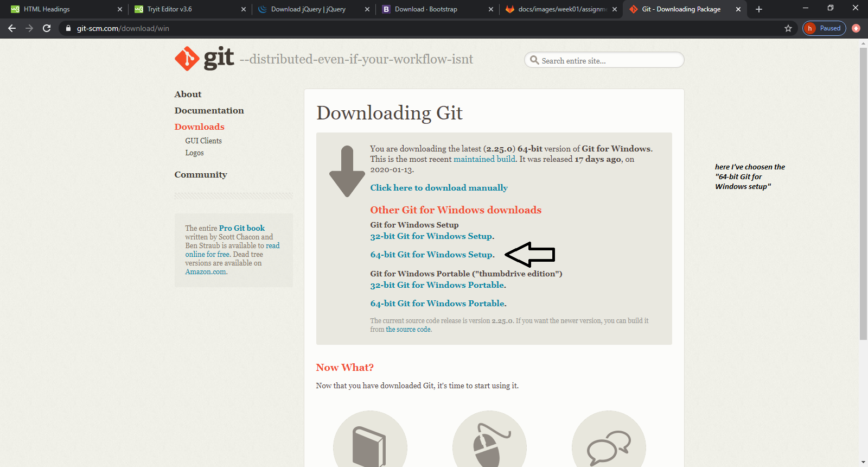Close the Download Bootstrap tab
Image resolution: width=868 pixels, height=467 pixels.
[x=491, y=9]
